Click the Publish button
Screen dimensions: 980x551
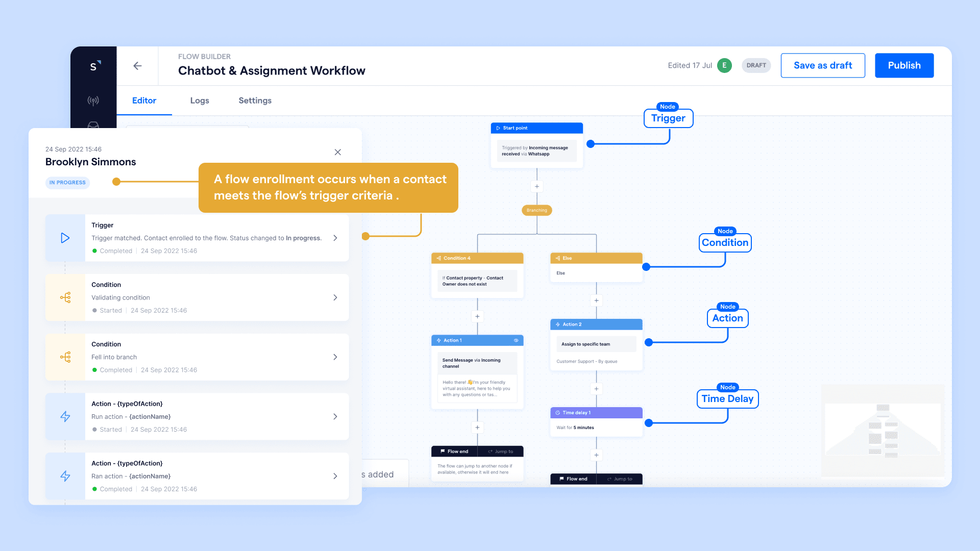coord(904,65)
